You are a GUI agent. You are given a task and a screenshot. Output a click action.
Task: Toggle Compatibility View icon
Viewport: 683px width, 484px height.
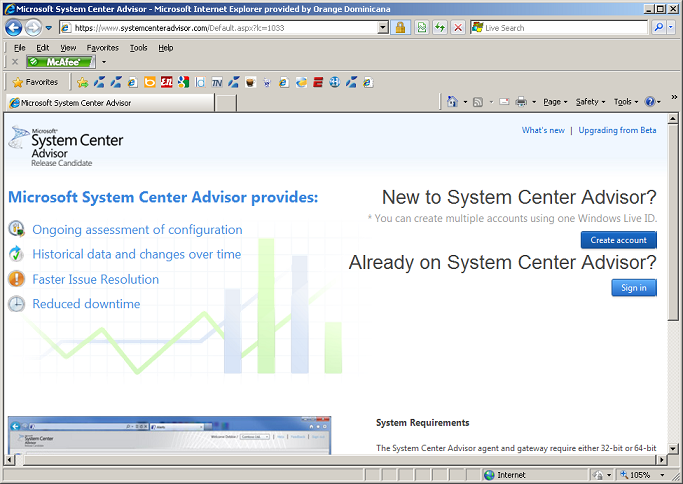coord(421,28)
